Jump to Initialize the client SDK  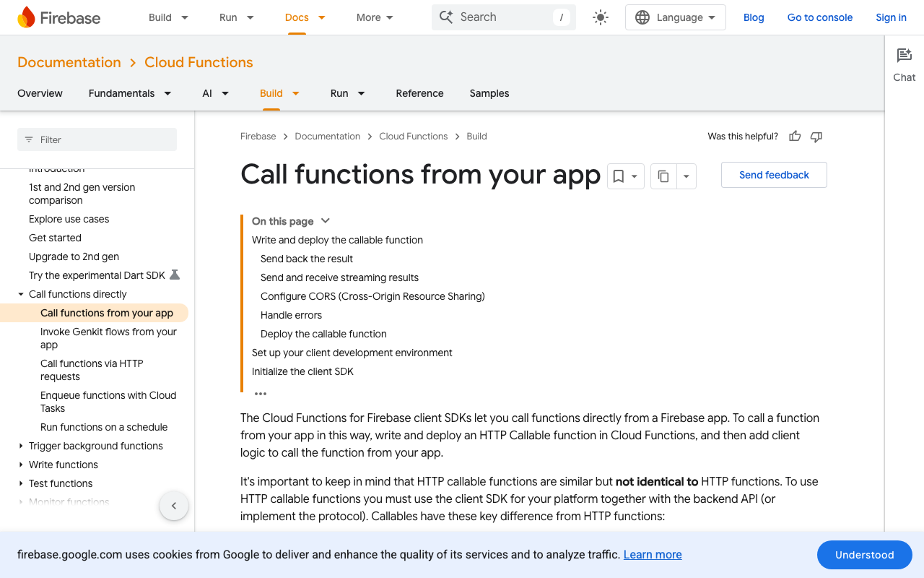click(x=302, y=371)
